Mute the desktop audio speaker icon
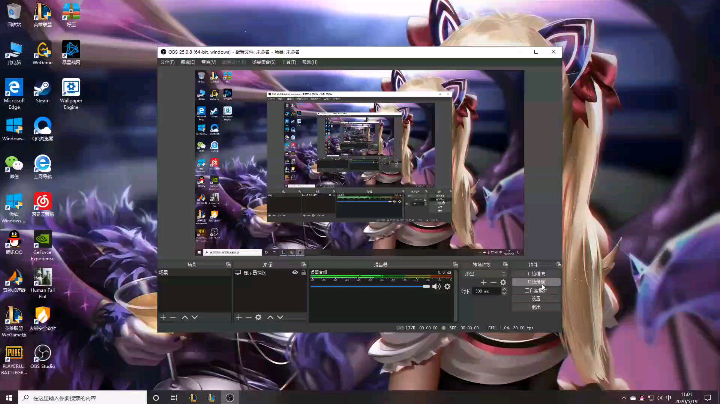This screenshot has height=404, width=720. coord(436,287)
